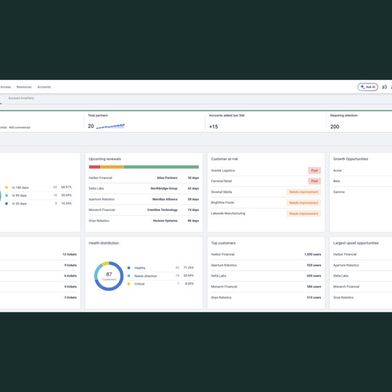Select the Needs attention legend entry
The height and width of the screenshot is (392, 392).
(145, 276)
